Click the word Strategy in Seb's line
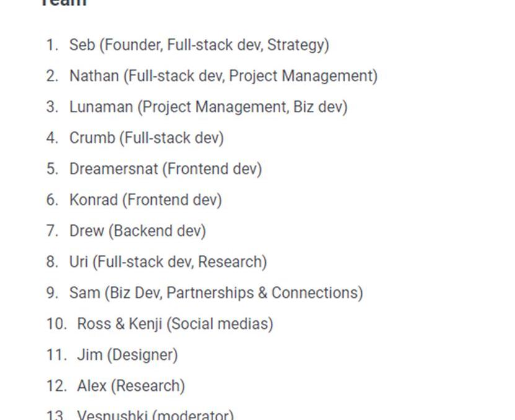The height and width of the screenshot is (420, 515). point(298,45)
